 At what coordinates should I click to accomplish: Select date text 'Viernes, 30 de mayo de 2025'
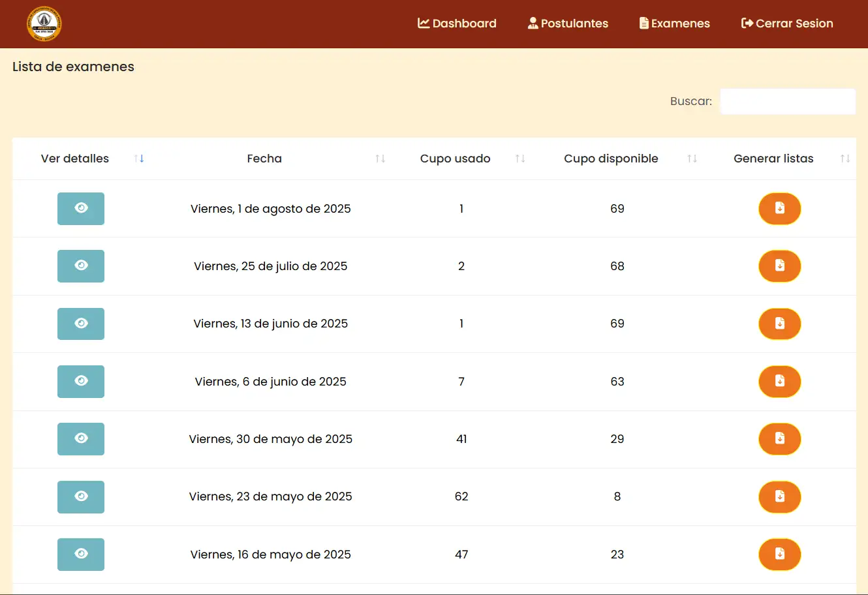point(271,439)
